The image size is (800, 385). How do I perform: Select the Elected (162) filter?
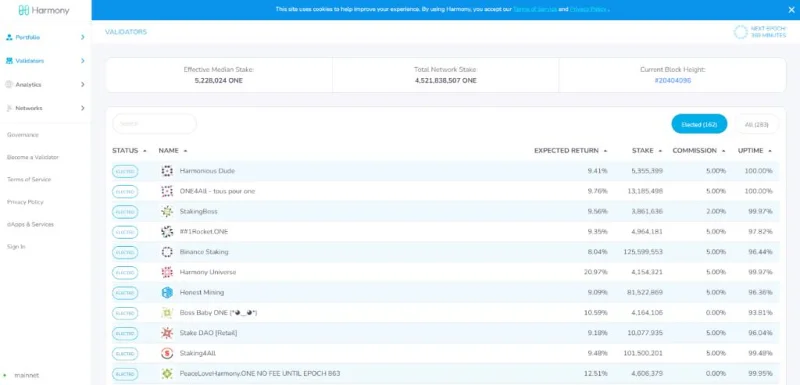tap(699, 124)
